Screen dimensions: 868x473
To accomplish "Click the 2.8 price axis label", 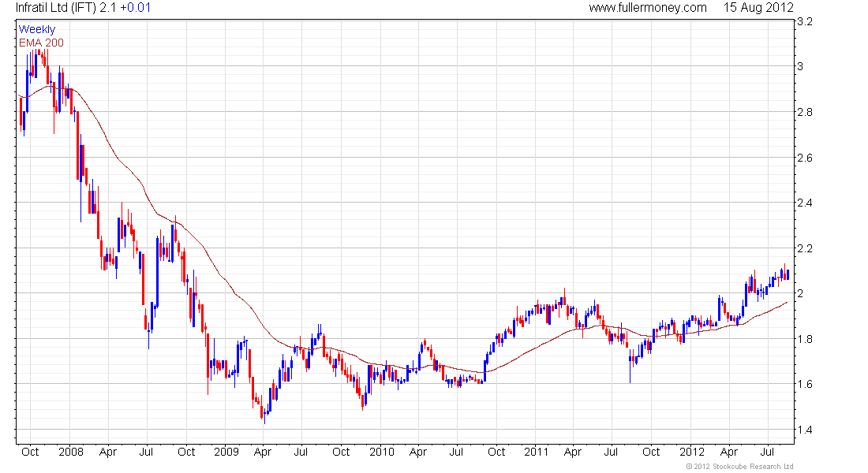I will tap(804, 112).
